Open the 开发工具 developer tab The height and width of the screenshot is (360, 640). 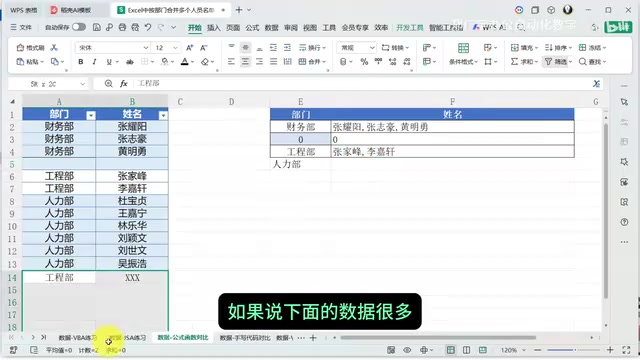410,27
